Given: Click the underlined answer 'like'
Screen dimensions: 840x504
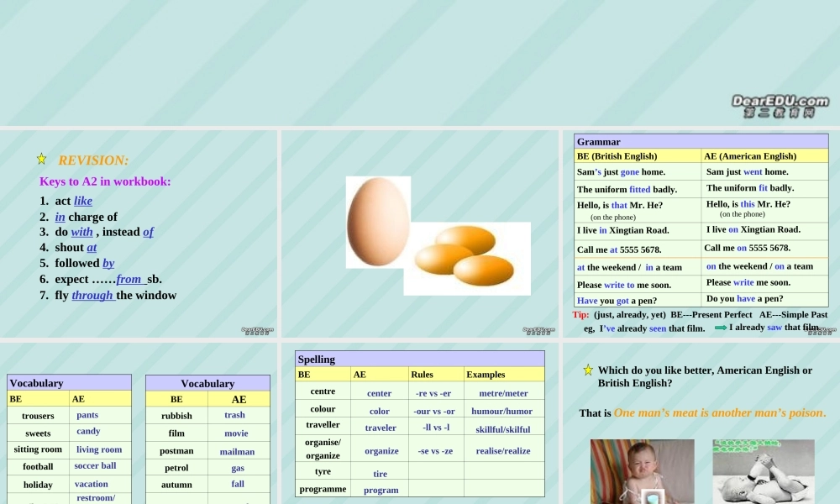Looking at the screenshot, I should 83,201.
